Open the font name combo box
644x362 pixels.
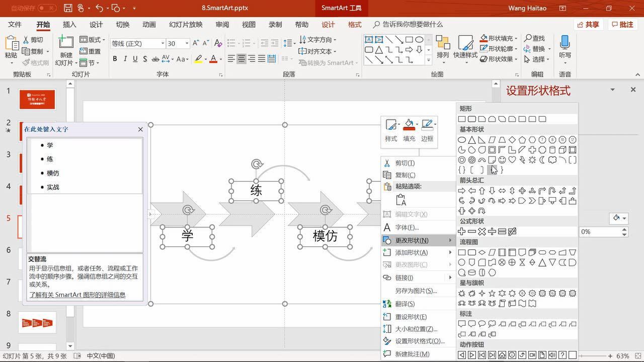coord(138,43)
